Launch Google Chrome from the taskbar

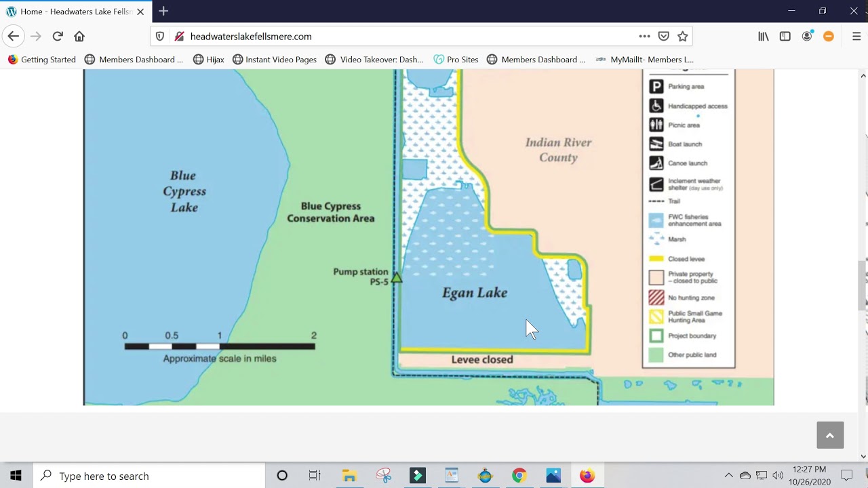coord(519,476)
